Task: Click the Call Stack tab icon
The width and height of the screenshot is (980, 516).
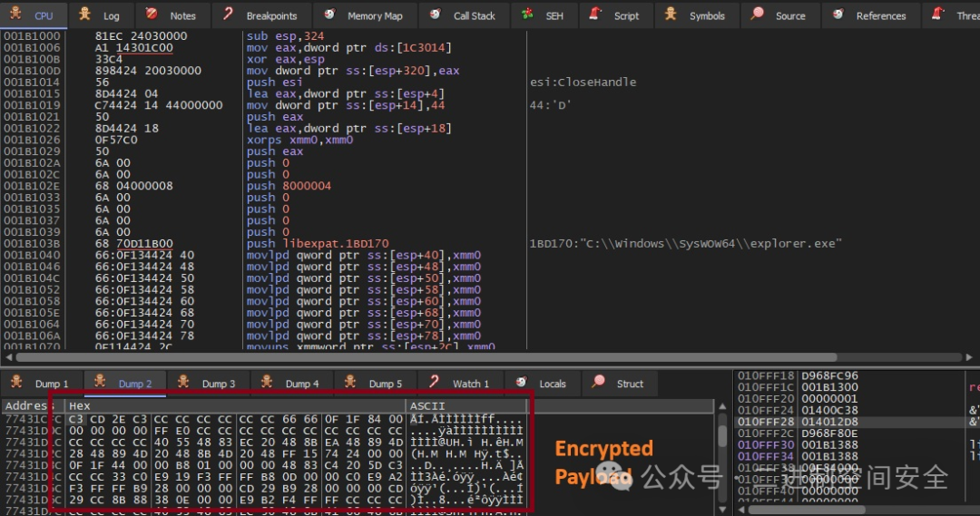Action: tap(435, 13)
